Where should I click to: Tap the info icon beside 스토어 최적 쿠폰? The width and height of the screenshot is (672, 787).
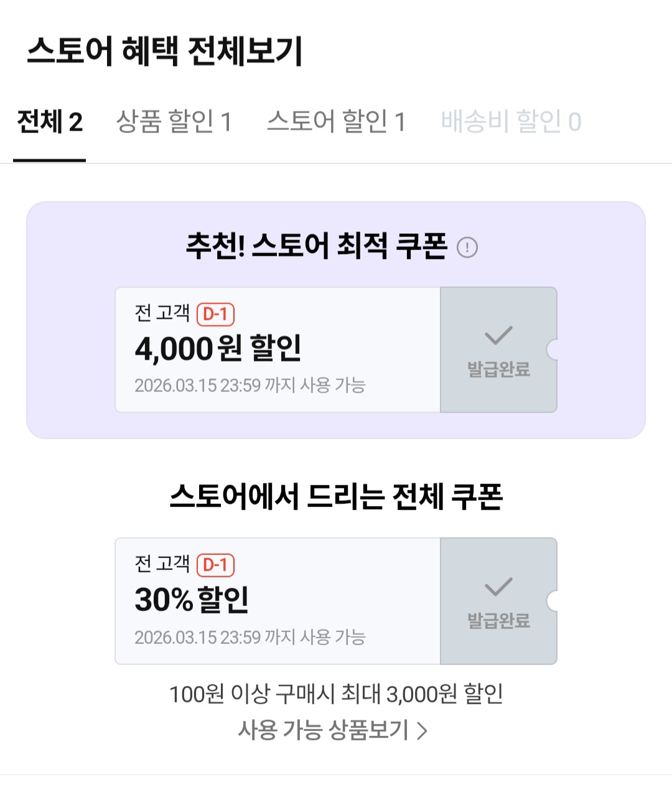[467, 248]
